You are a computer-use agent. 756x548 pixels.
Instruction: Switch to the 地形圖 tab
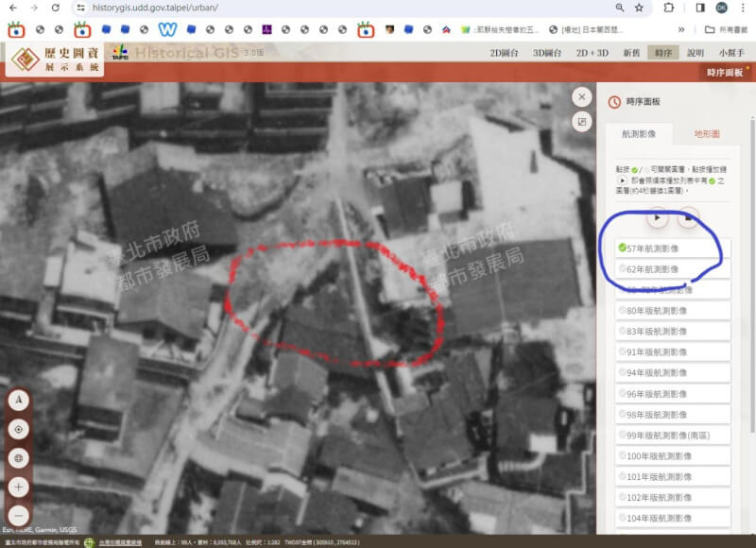pyautogui.click(x=706, y=134)
